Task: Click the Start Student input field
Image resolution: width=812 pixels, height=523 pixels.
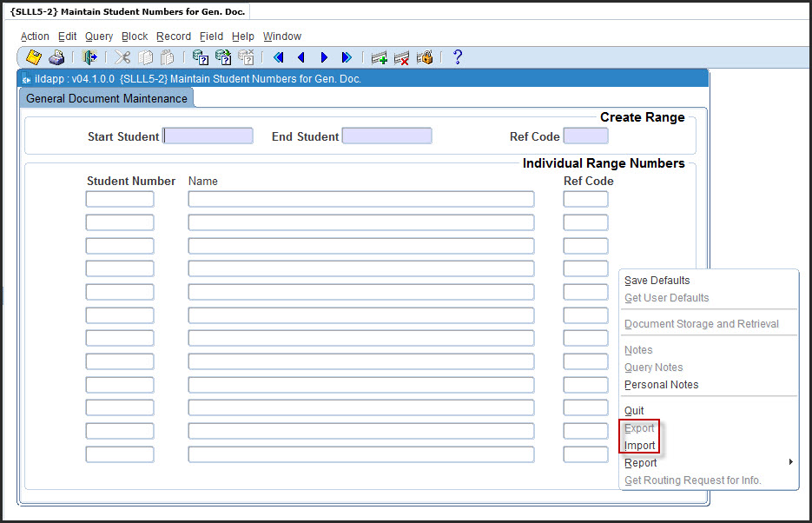Action: [x=208, y=136]
